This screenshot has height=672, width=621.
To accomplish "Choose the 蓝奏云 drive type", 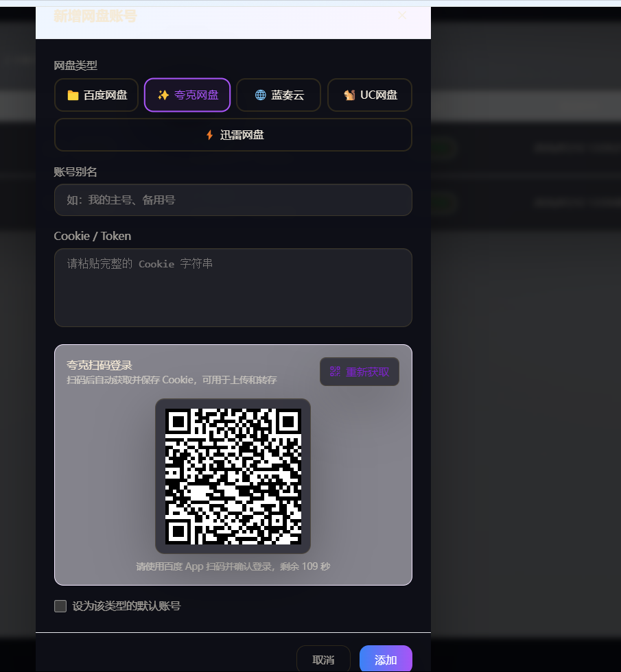I will coord(279,95).
